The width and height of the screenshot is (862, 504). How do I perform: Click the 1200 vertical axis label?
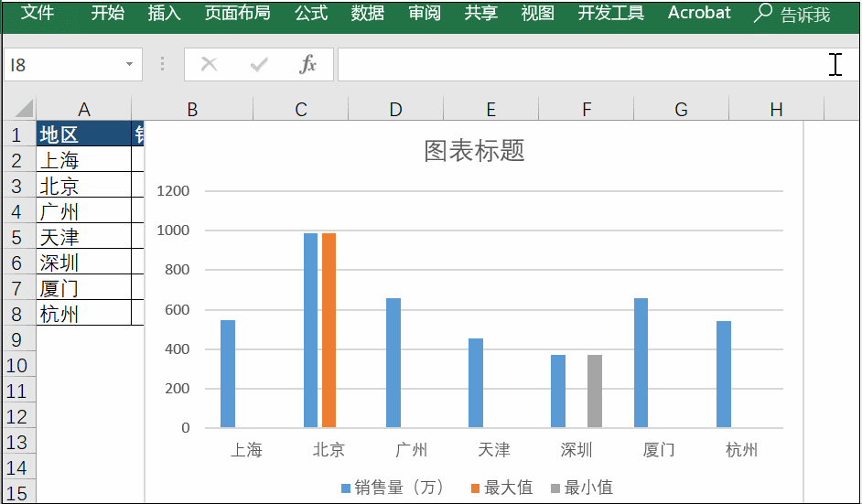click(173, 191)
